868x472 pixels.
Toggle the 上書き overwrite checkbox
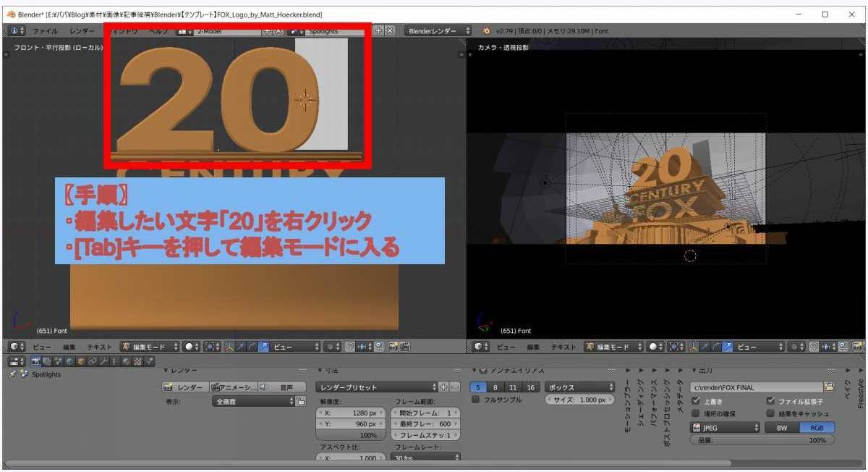point(696,401)
